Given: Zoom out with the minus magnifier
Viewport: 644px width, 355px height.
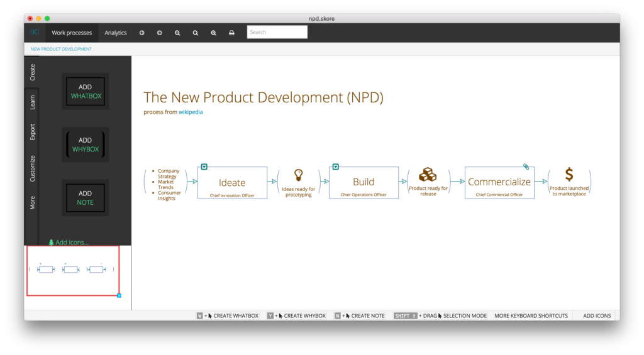Looking at the screenshot, I should [x=177, y=33].
